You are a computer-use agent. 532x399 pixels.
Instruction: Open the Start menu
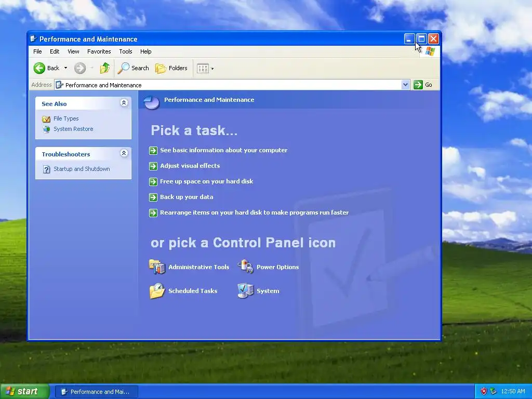[24, 392]
